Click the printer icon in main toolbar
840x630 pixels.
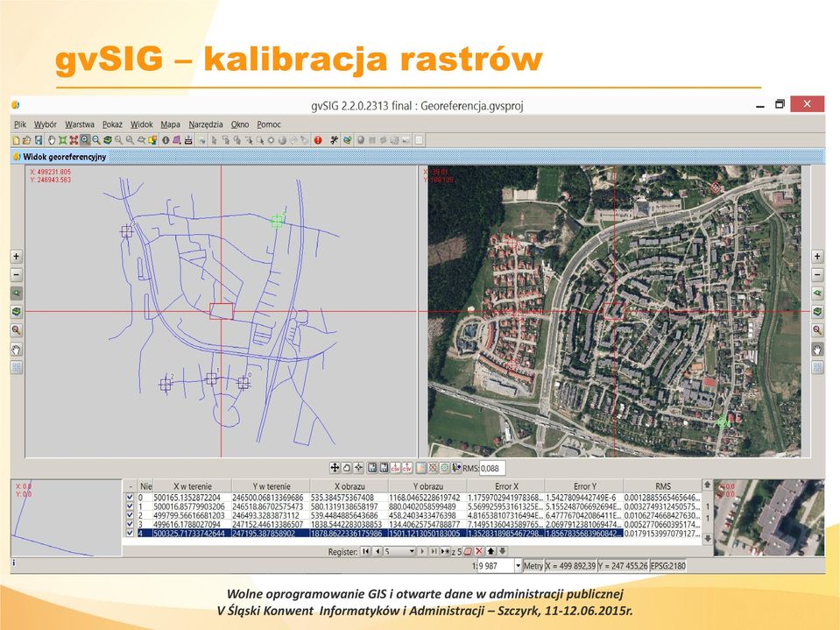tap(188, 140)
